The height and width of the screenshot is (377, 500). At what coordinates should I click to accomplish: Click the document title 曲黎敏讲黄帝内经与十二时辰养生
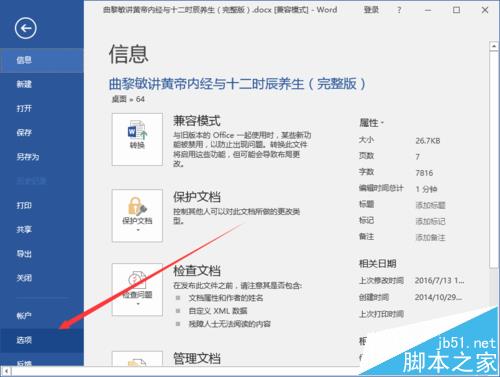237,84
